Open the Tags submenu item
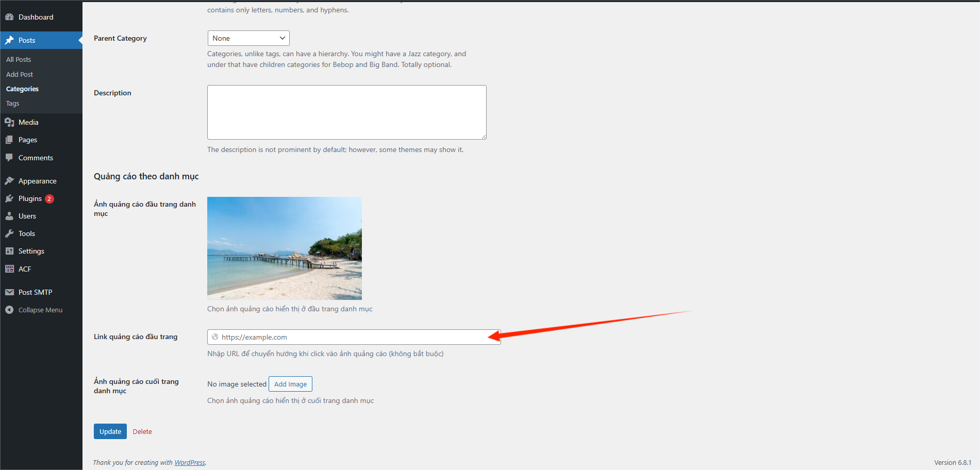 click(x=13, y=104)
